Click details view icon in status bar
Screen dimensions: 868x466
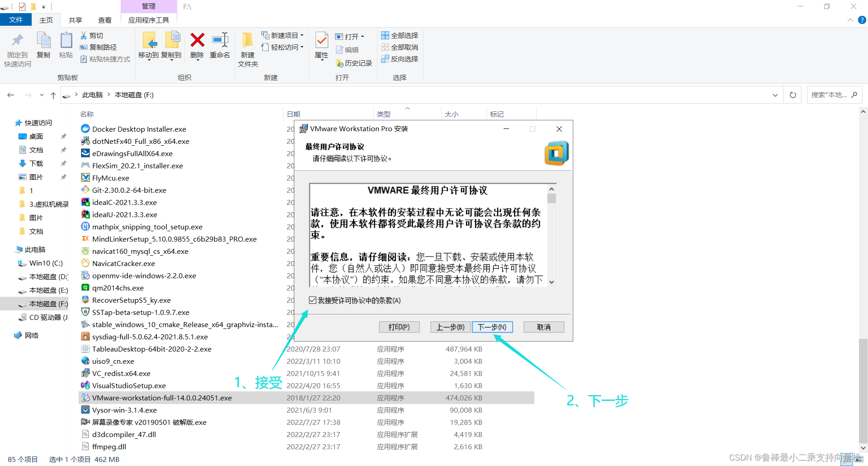pos(848,459)
